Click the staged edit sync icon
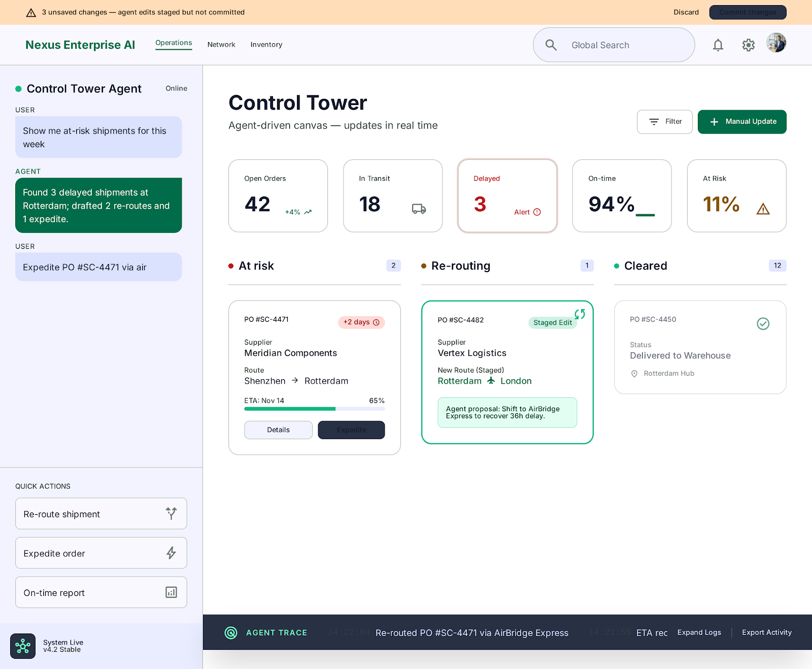Screen dimensions: 812x669 [x=580, y=314]
